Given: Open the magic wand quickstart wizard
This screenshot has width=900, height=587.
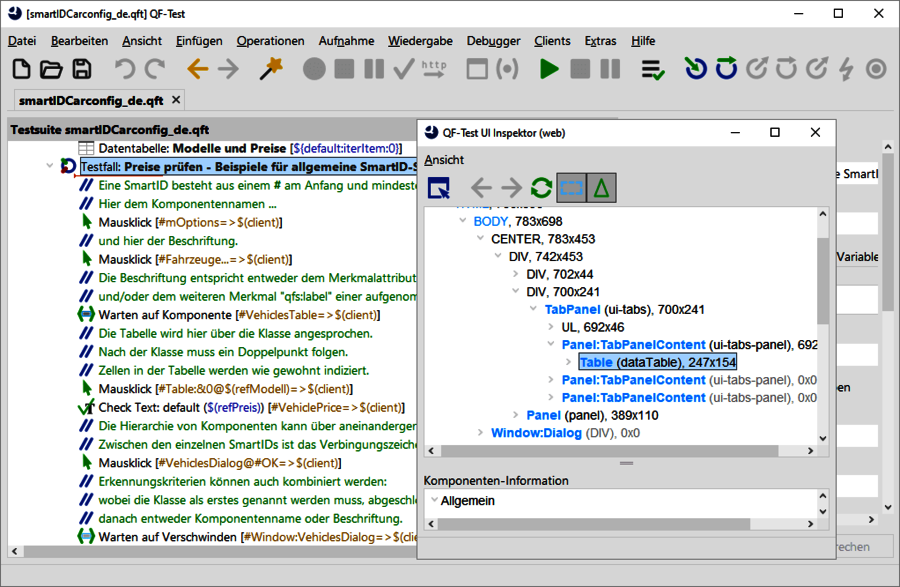Looking at the screenshot, I should [x=271, y=69].
